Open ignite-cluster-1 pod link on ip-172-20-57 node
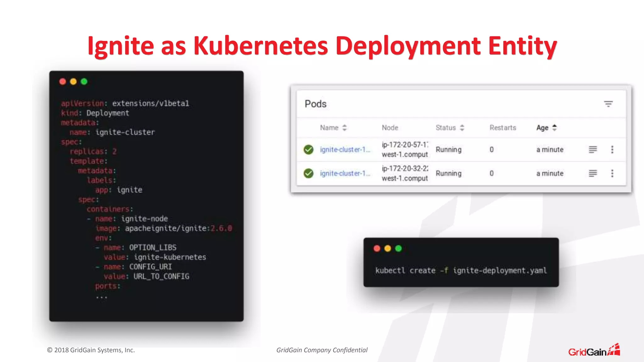644x362 pixels. coord(345,150)
